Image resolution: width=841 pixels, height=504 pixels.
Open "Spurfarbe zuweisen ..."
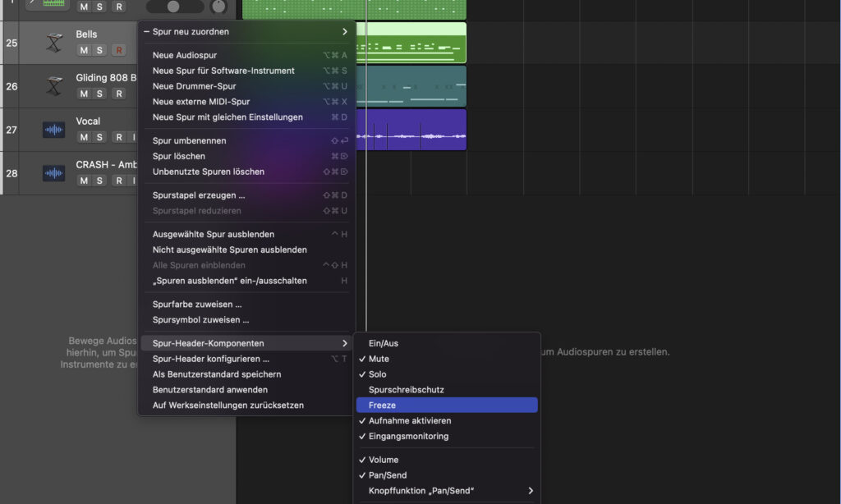(x=246, y=304)
